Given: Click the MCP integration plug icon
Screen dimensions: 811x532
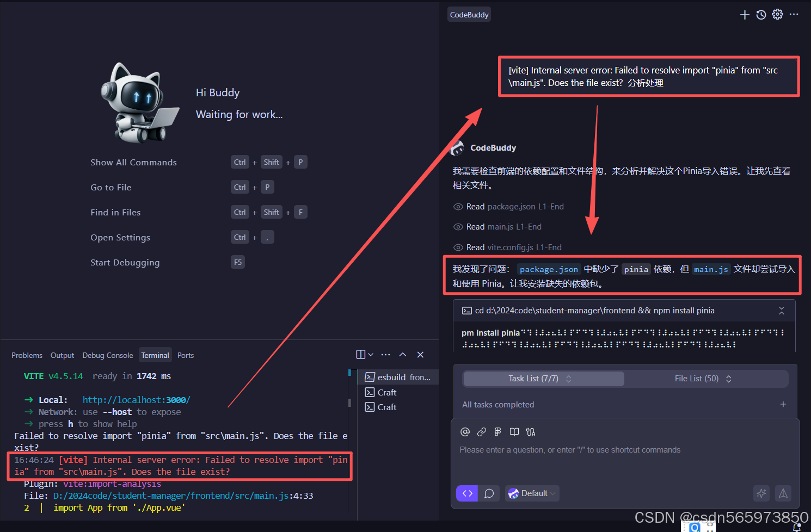Looking at the screenshot, I should [x=531, y=432].
